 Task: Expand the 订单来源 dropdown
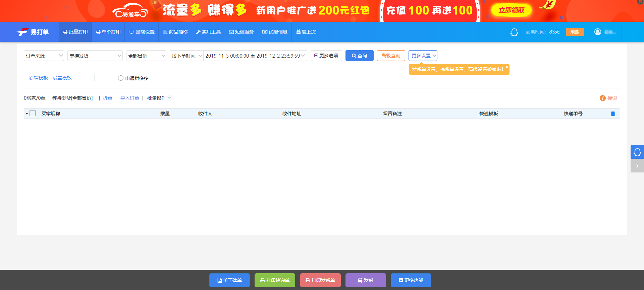(44, 56)
